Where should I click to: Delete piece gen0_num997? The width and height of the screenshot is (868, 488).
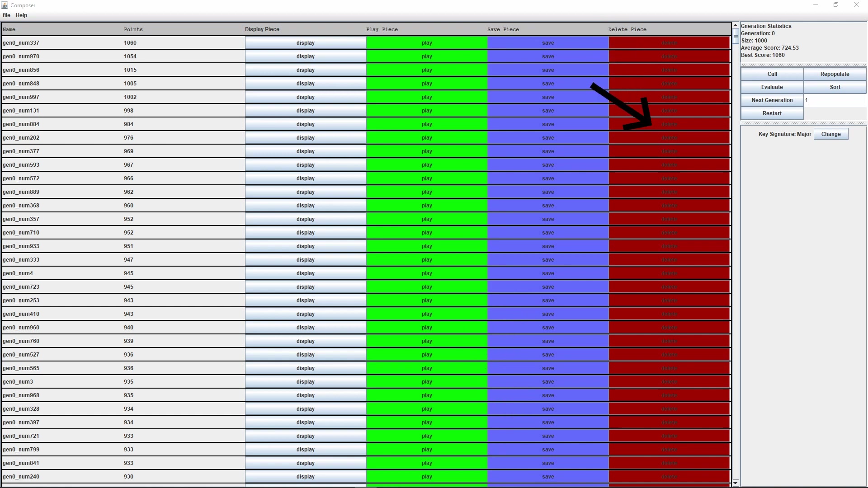pos(669,97)
